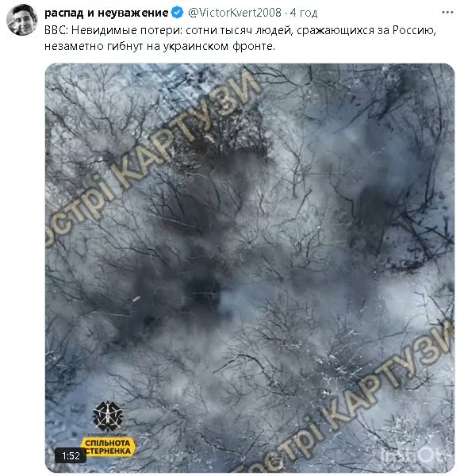Click the word СПІЛЬНОТА in the yellow label
This screenshot has width=464, height=476.
point(107,443)
